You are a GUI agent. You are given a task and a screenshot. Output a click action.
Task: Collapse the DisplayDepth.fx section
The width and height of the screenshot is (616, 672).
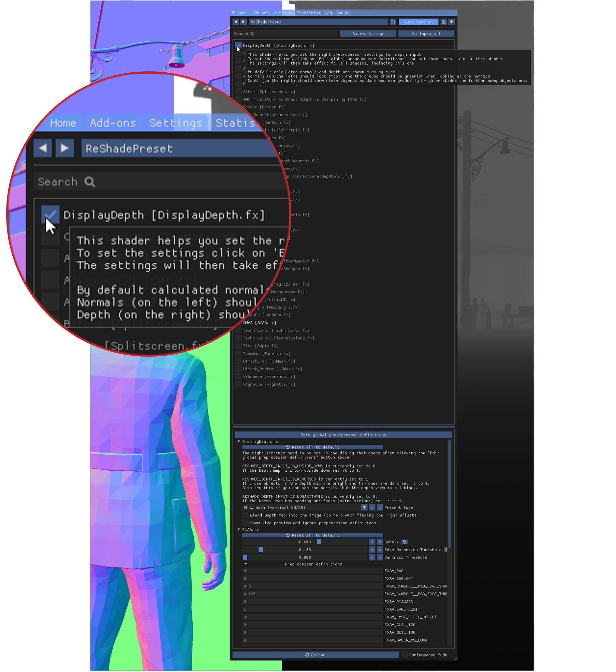(239, 442)
